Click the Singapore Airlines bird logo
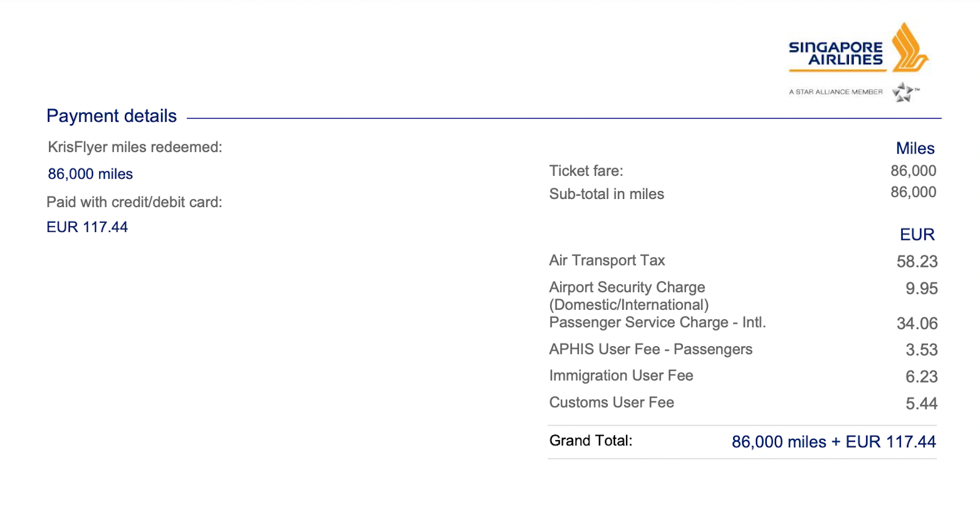Image resolution: width=980 pixels, height=522 pixels. tap(908, 48)
